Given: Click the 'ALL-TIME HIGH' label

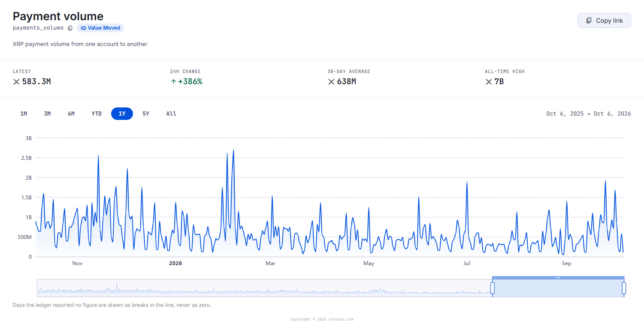Looking at the screenshot, I should 505,72.
